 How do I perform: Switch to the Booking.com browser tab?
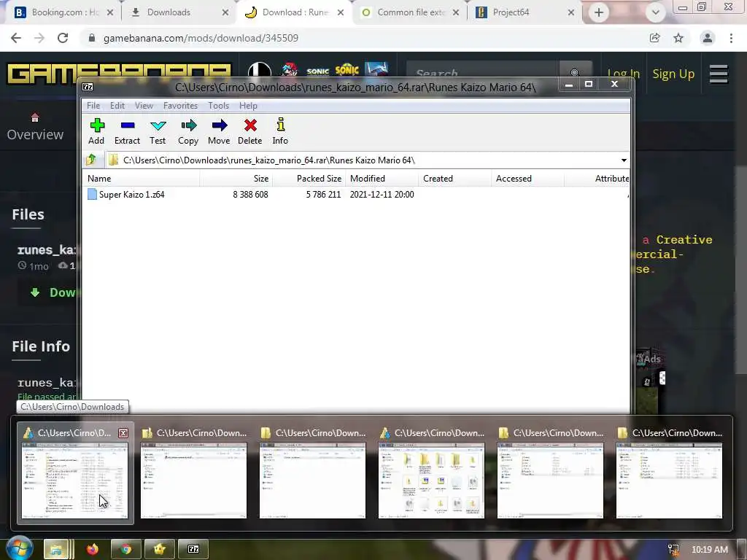[x=64, y=12]
